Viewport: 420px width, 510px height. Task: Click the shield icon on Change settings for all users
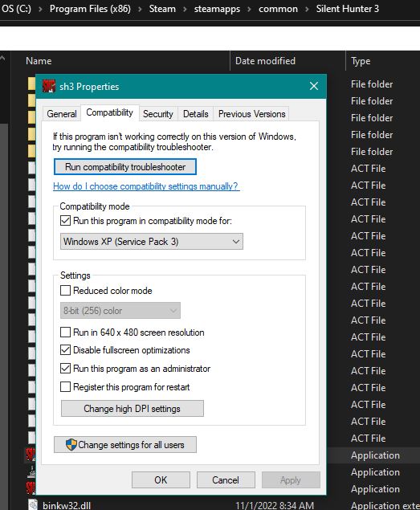(71, 444)
